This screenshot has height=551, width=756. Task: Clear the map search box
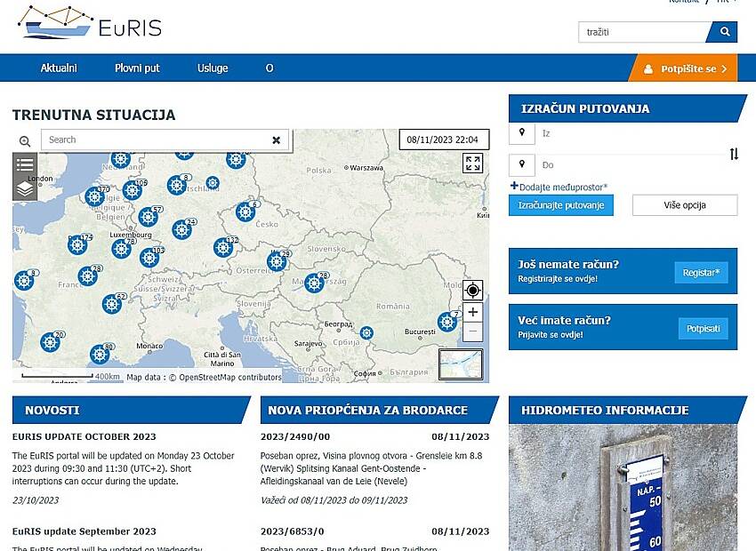[276, 140]
